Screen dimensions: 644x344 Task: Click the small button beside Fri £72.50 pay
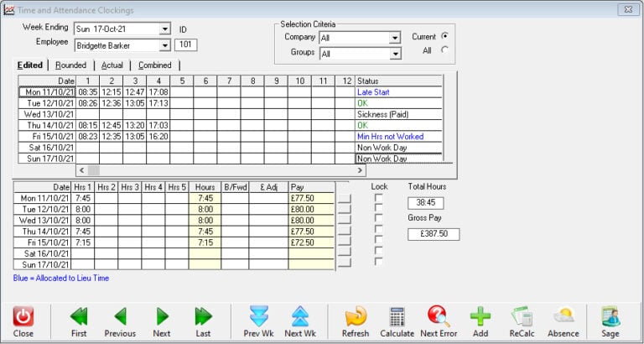click(345, 241)
